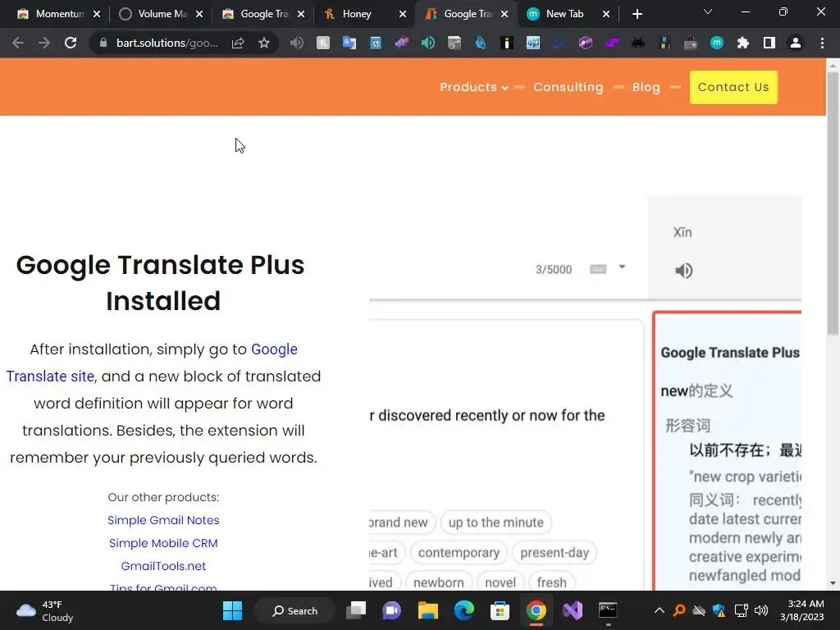The height and width of the screenshot is (630, 840).
Task: Click the page vertical scrollbar thumb
Action: point(833,203)
